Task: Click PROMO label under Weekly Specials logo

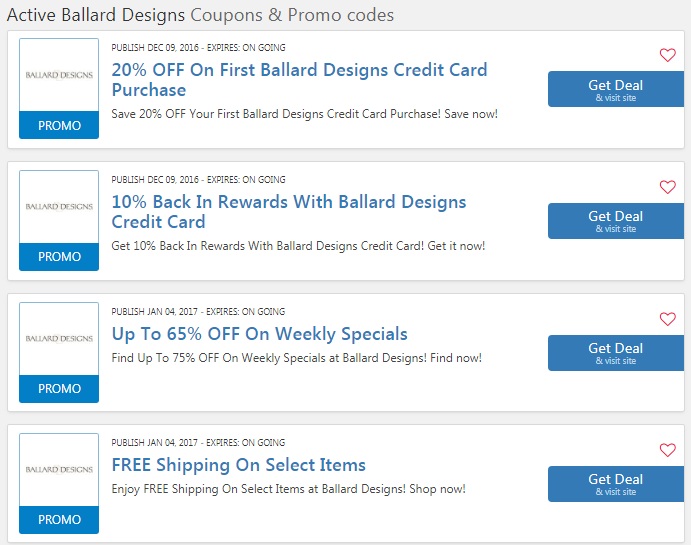Action: pyautogui.click(x=59, y=389)
